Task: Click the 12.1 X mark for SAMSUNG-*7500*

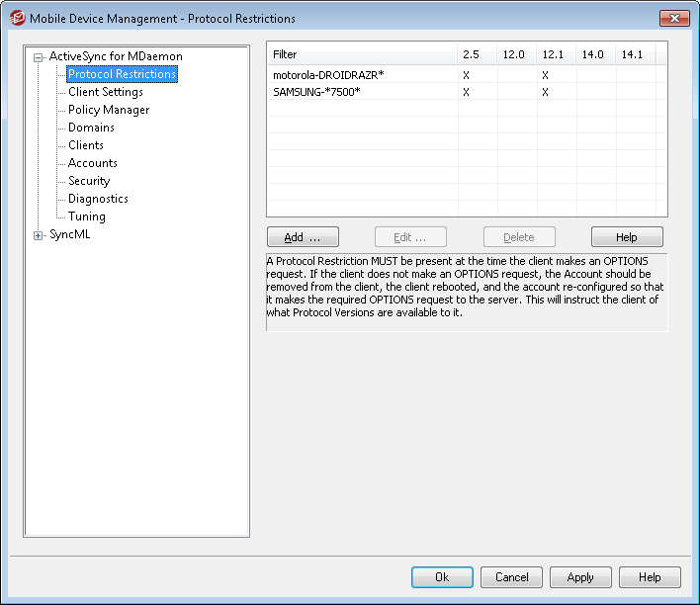Action: pyautogui.click(x=545, y=92)
